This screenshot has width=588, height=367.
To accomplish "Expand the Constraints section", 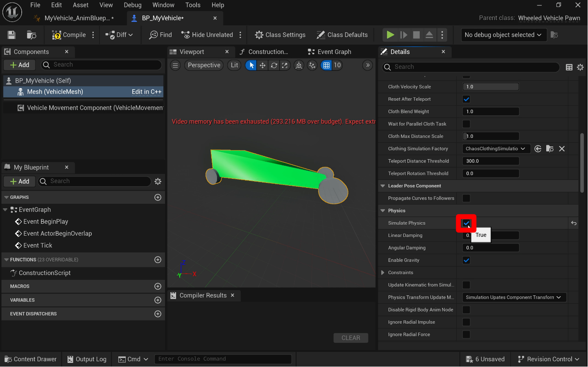I will (x=383, y=272).
